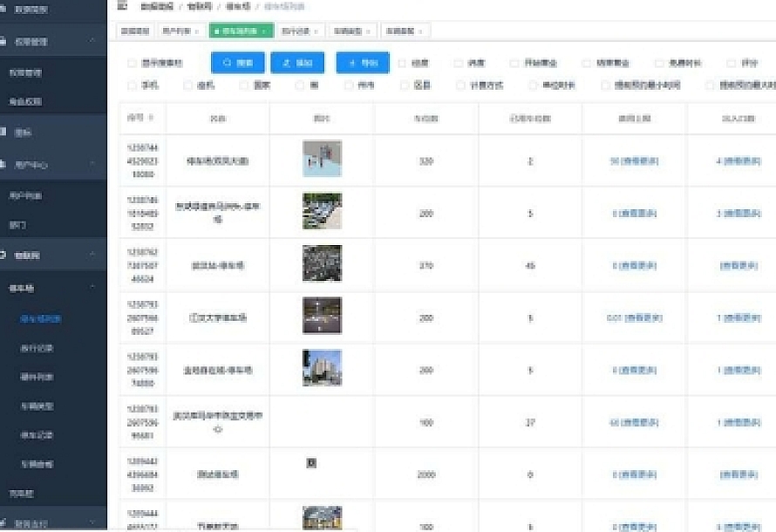Enable the 经度 column checkbox

pyautogui.click(x=402, y=64)
